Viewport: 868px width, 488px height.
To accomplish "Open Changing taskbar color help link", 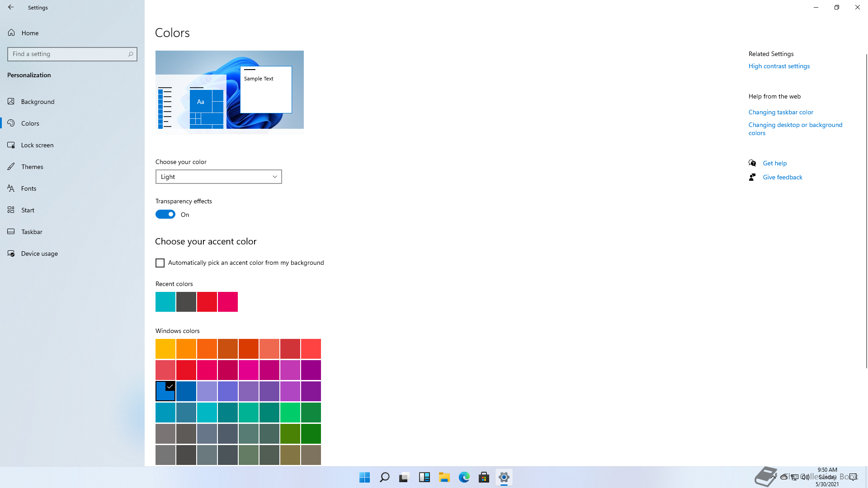I will click(781, 112).
